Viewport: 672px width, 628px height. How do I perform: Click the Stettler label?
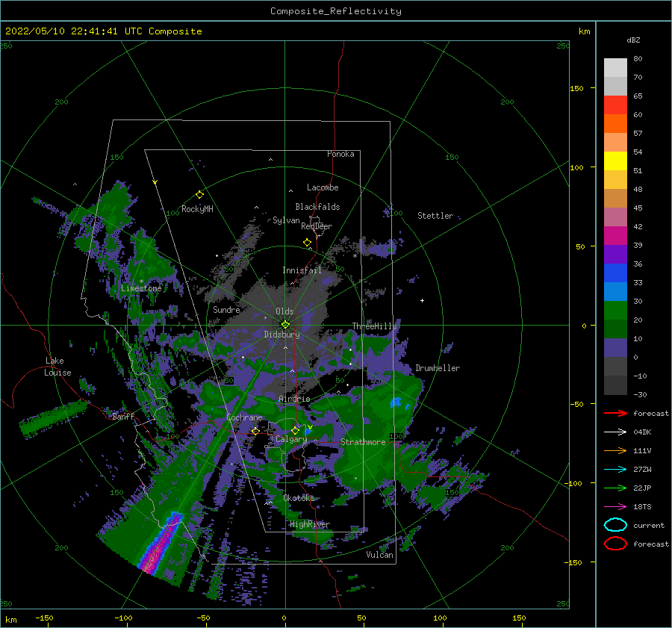click(x=435, y=216)
